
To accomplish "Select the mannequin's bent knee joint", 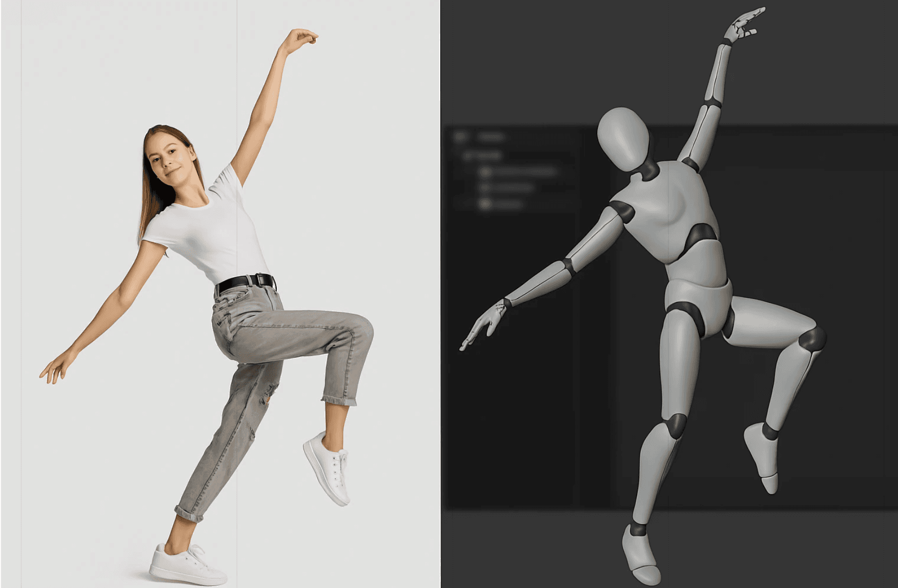I will 812,339.
